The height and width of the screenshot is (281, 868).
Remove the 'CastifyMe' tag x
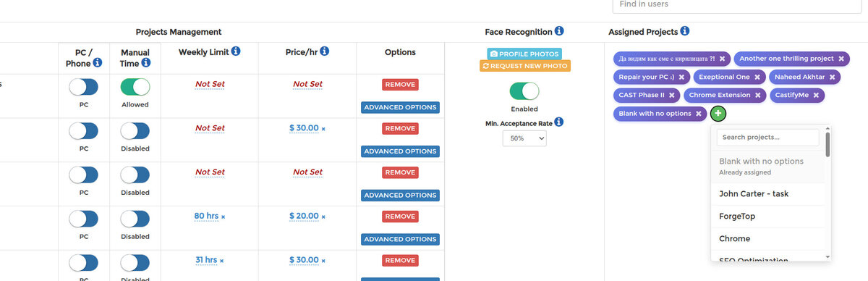[816, 95]
